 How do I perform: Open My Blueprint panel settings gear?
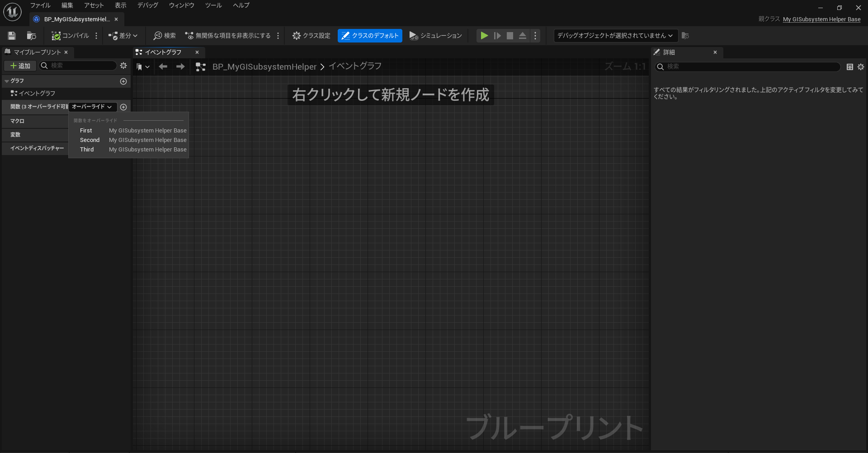click(x=123, y=66)
